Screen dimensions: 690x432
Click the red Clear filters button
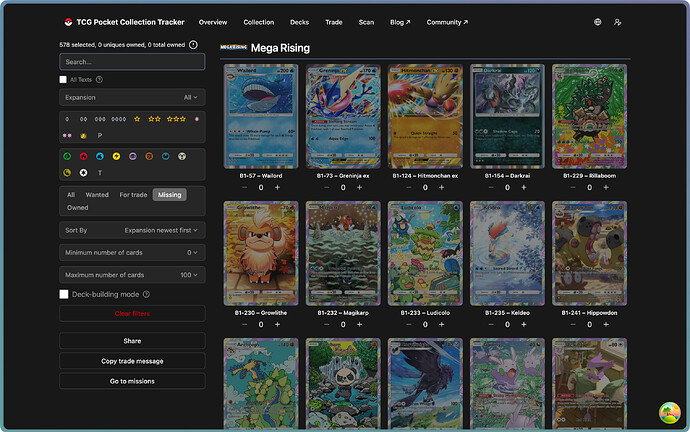(132, 314)
